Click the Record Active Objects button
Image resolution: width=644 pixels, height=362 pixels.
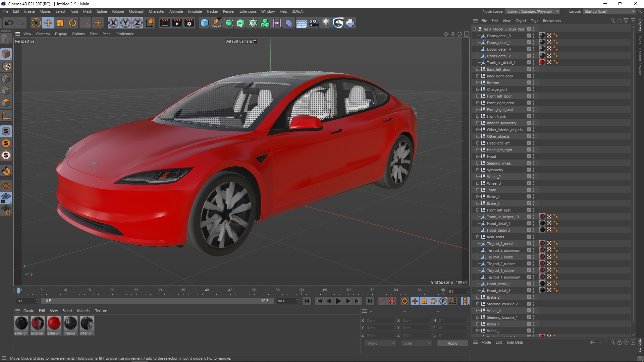point(383,301)
